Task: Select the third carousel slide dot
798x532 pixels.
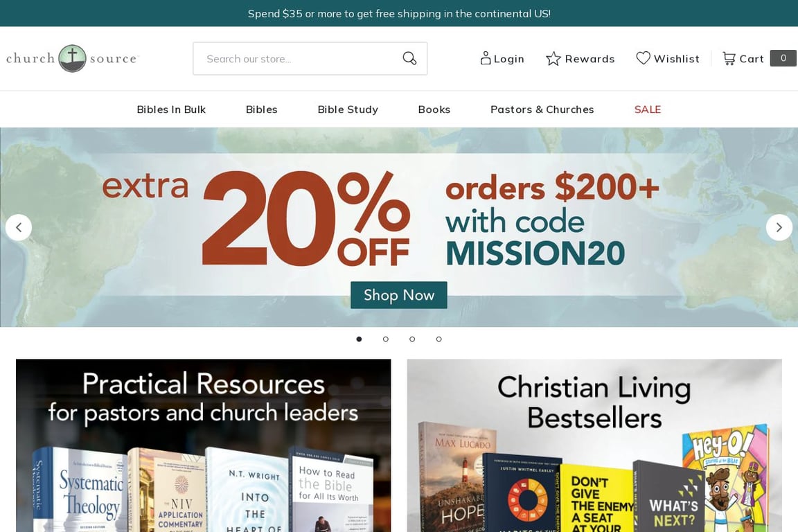Action: click(412, 339)
